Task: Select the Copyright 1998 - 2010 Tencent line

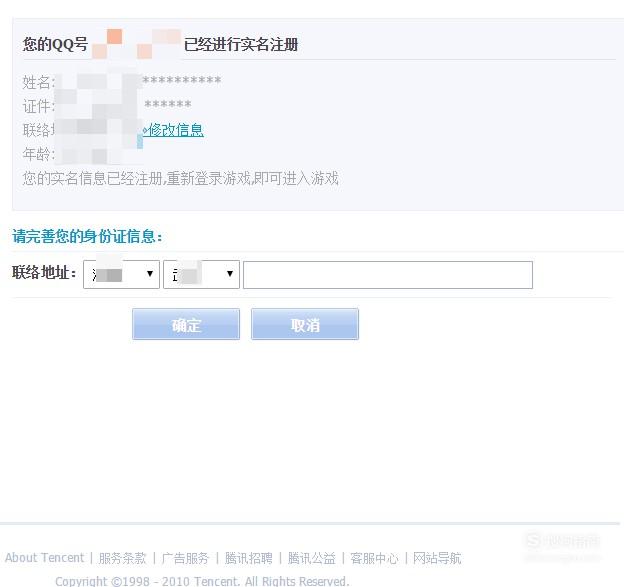Action: tap(202, 581)
